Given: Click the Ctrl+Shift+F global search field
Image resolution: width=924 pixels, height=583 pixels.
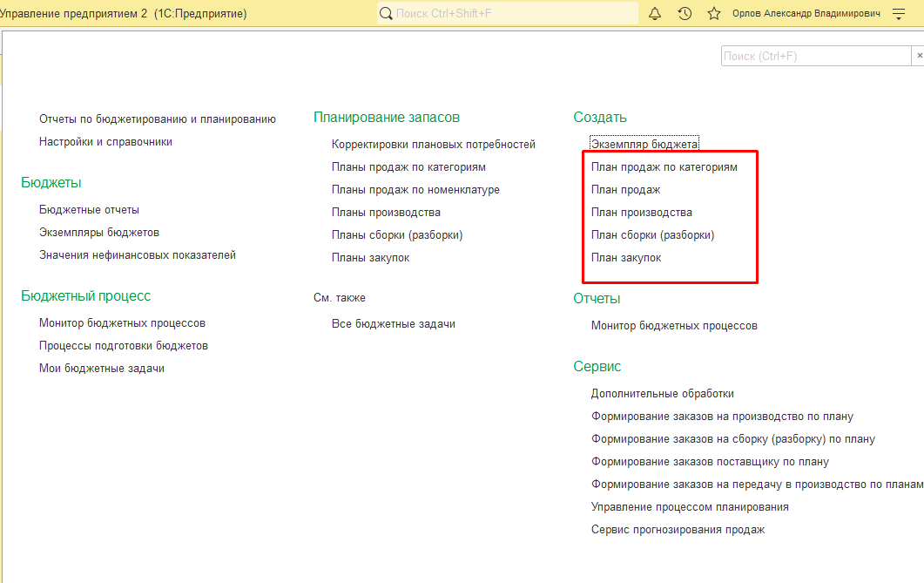Looking at the screenshot, I should pos(514,14).
